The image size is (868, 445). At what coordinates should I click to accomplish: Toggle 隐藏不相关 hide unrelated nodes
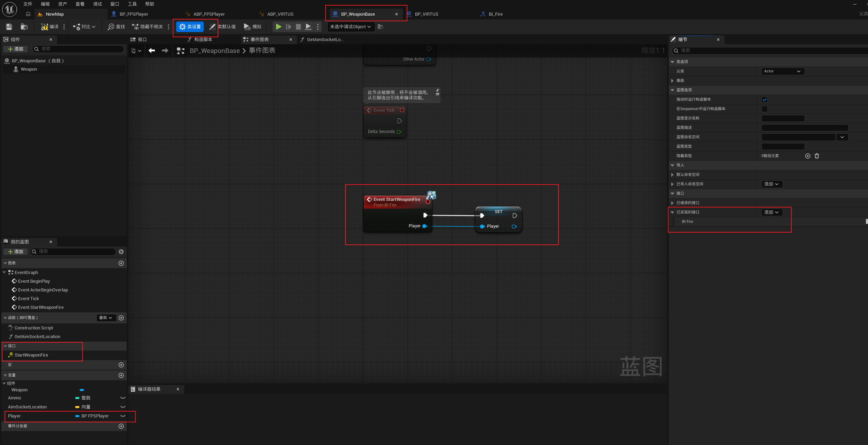point(147,27)
